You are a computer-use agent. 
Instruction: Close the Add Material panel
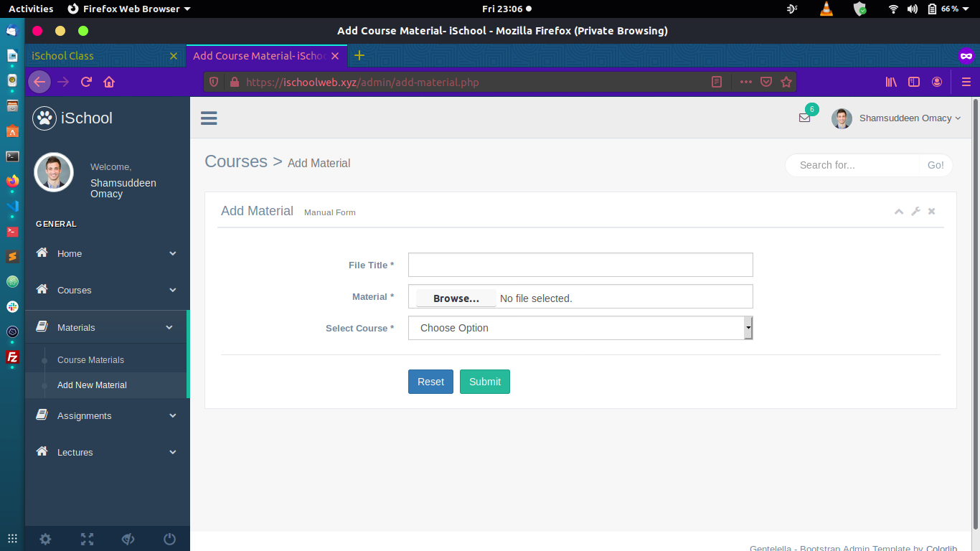[931, 212]
